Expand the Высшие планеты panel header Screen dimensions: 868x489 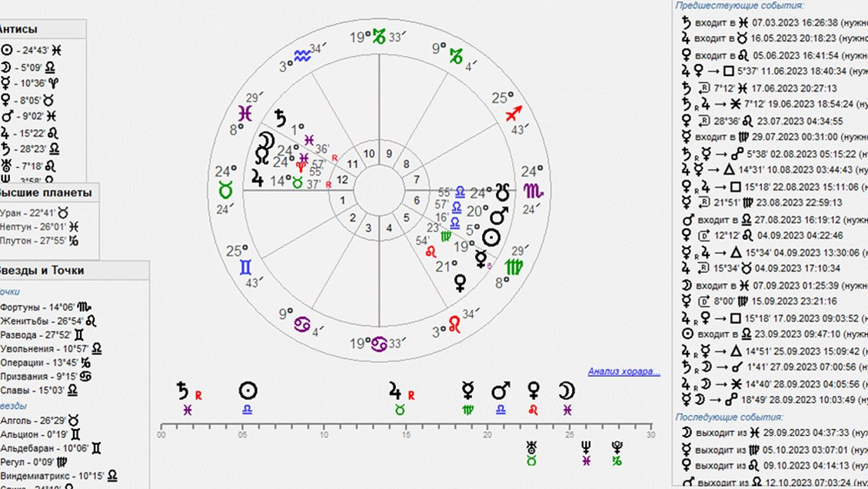click(x=45, y=192)
